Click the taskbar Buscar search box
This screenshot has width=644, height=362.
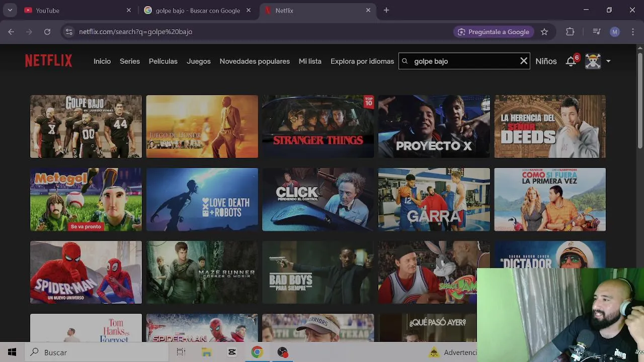[97, 352]
